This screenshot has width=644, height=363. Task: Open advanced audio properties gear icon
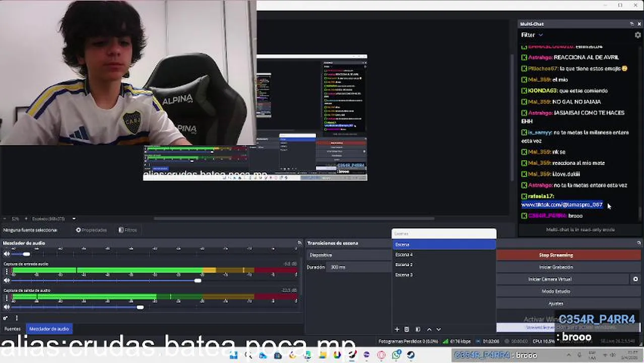click(6, 318)
